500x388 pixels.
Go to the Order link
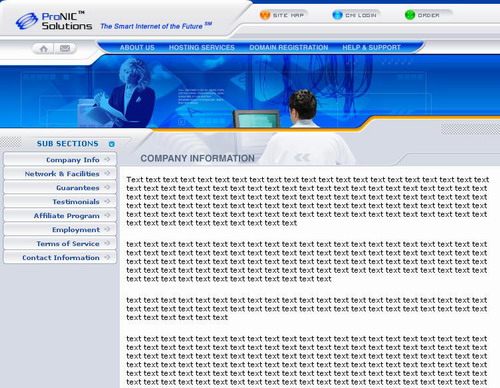click(428, 15)
